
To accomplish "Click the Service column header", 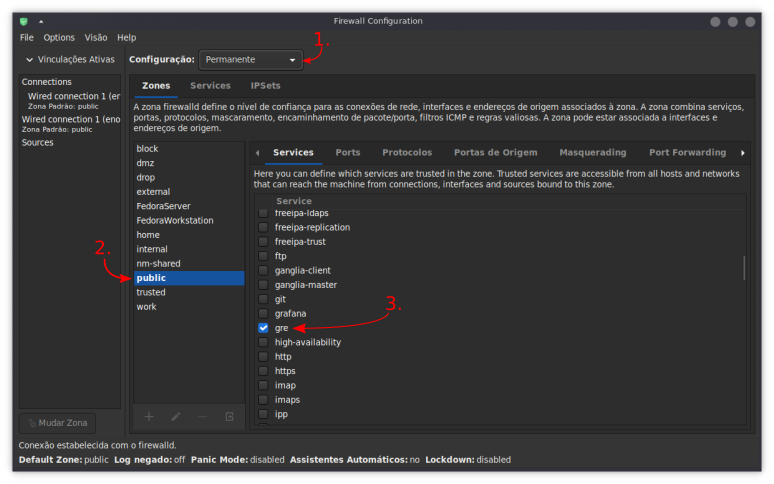I will pyautogui.click(x=294, y=201).
